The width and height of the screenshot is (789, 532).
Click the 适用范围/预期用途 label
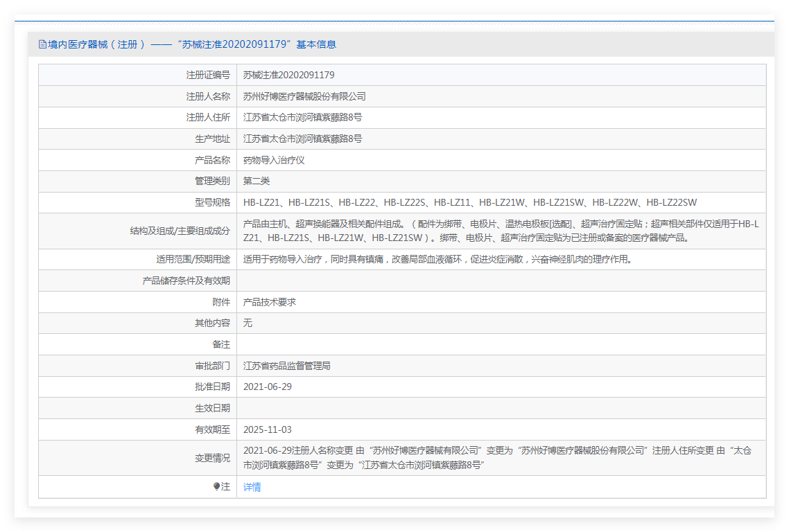tap(193, 259)
